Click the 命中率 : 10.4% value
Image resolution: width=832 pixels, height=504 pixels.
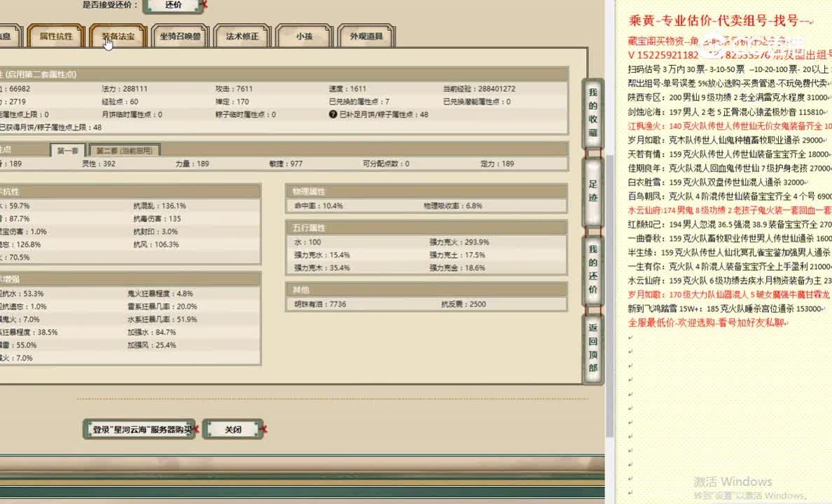coord(319,205)
